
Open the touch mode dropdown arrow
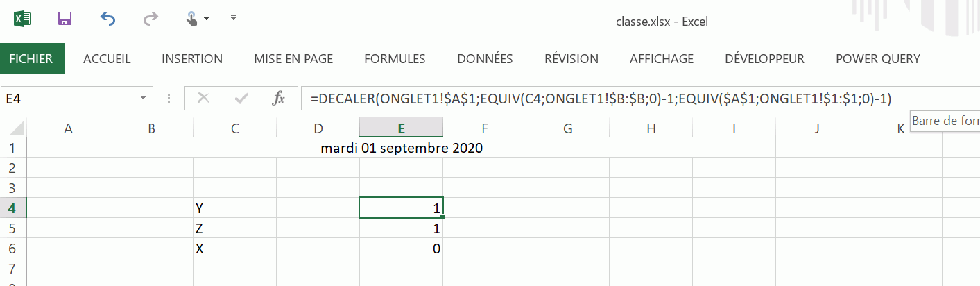click(x=207, y=19)
